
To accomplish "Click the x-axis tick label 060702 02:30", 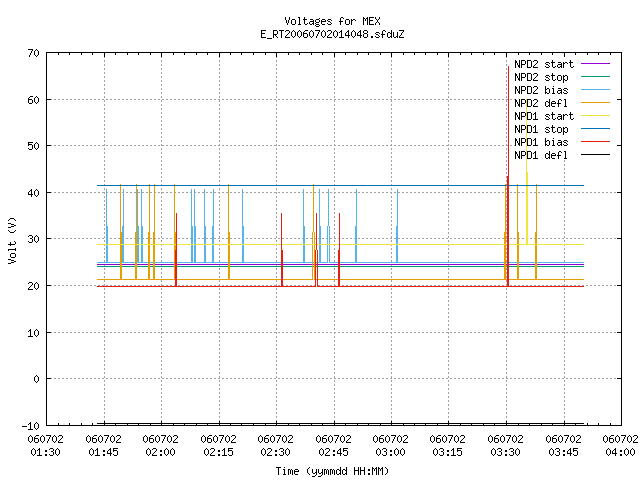I will click(276, 445).
